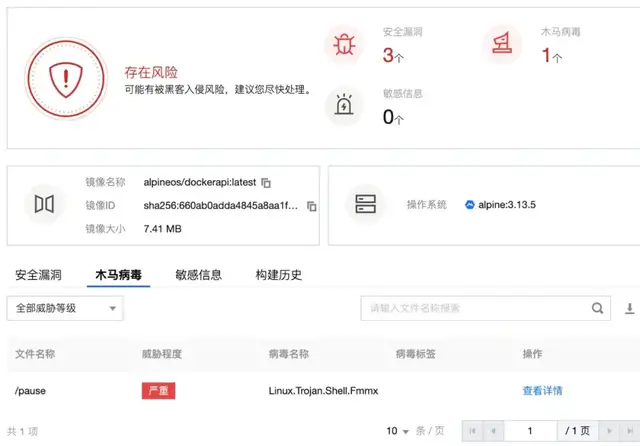Download the trojan list via download icon
This screenshot has height=446, width=640.
click(630, 308)
